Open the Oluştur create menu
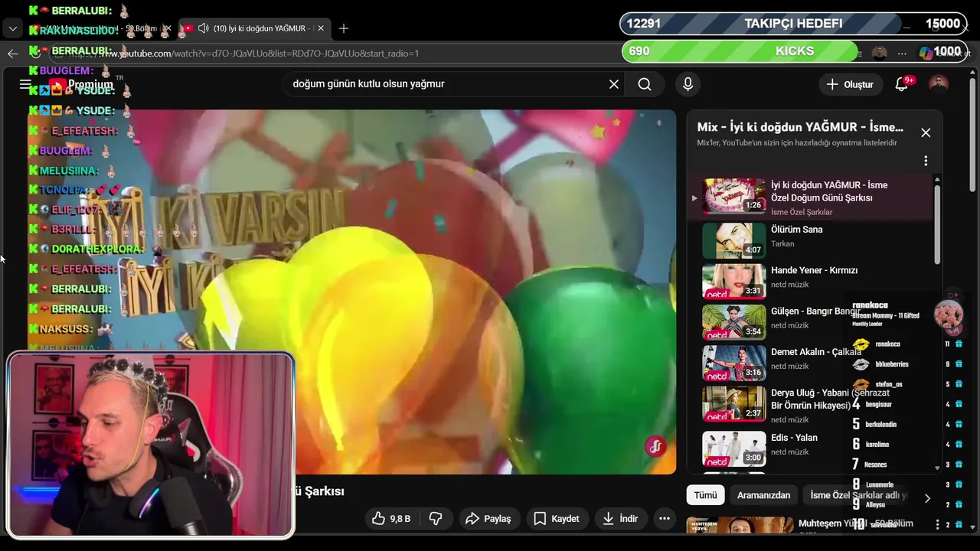Image resolution: width=980 pixels, height=551 pixels. pyautogui.click(x=849, y=84)
